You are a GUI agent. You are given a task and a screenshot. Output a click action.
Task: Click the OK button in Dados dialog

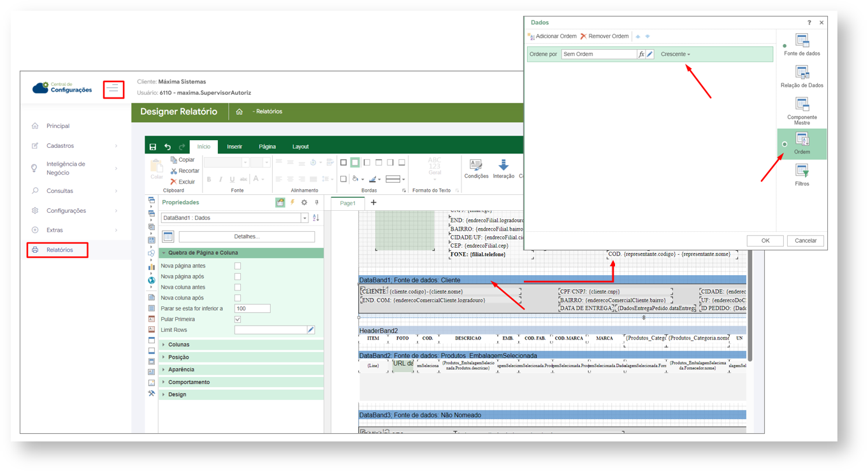tap(765, 241)
